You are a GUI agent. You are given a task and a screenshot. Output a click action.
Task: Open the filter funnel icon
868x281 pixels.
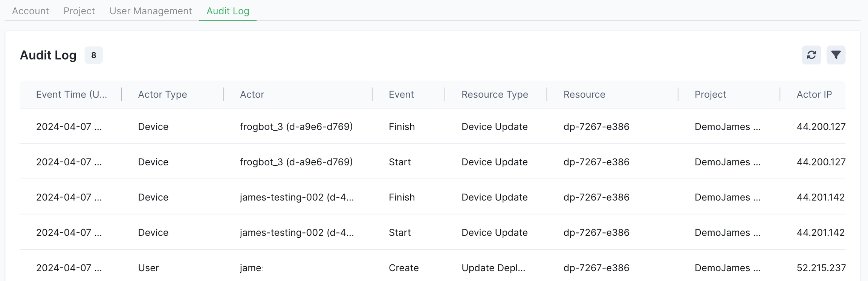[x=836, y=55]
